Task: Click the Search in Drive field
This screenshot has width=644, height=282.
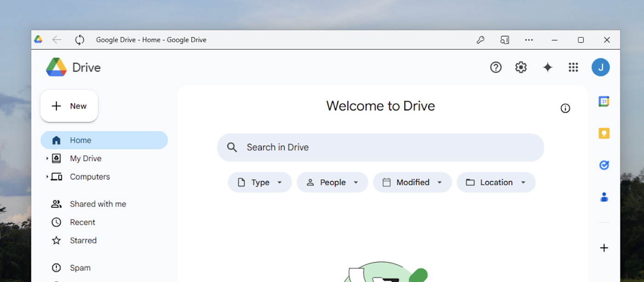Action: (380, 147)
